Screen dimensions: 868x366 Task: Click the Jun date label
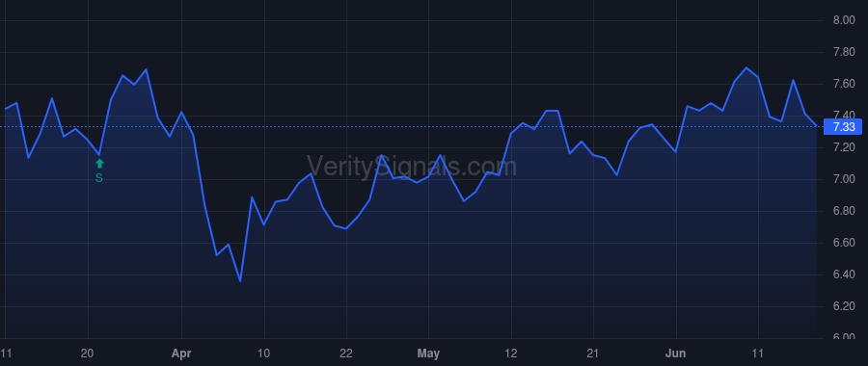(676, 353)
